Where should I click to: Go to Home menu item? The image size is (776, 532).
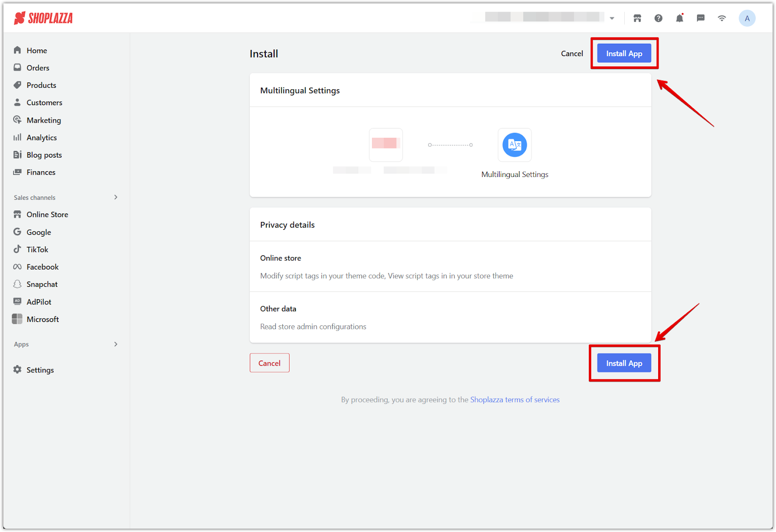click(37, 50)
